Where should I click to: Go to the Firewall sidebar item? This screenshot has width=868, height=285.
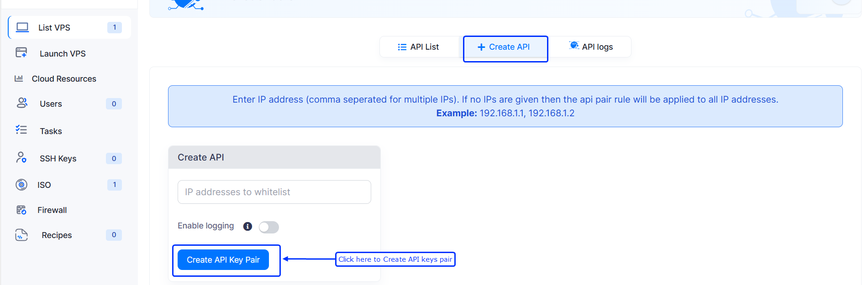point(52,210)
